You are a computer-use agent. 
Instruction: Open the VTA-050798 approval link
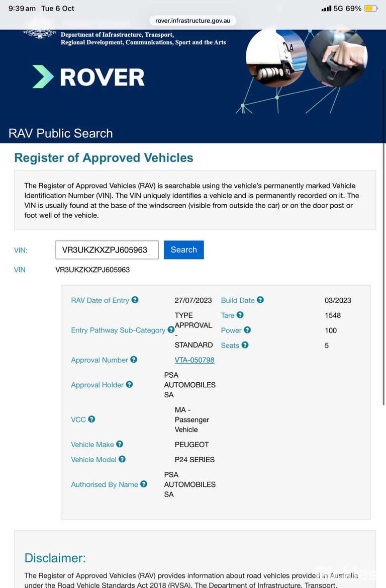coord(195,360)
